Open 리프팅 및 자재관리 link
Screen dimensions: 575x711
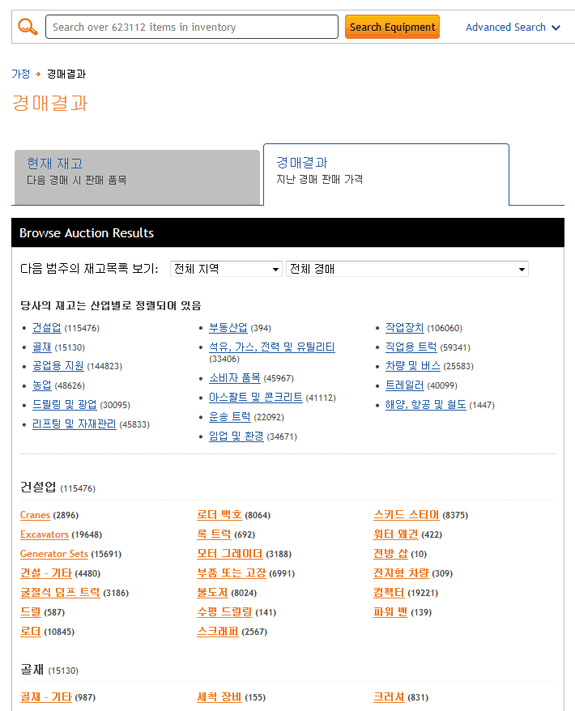click(x=74, y=424)
